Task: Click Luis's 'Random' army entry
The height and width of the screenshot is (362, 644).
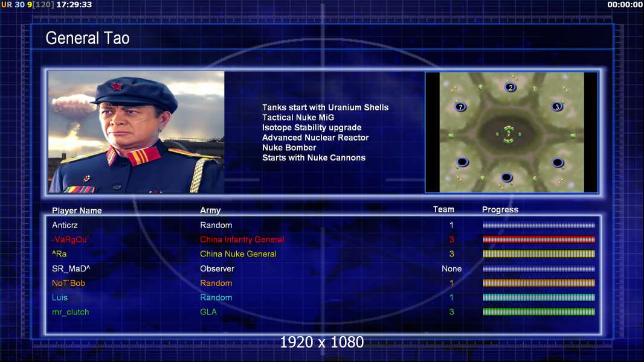Action: click(x=216, y=297)
